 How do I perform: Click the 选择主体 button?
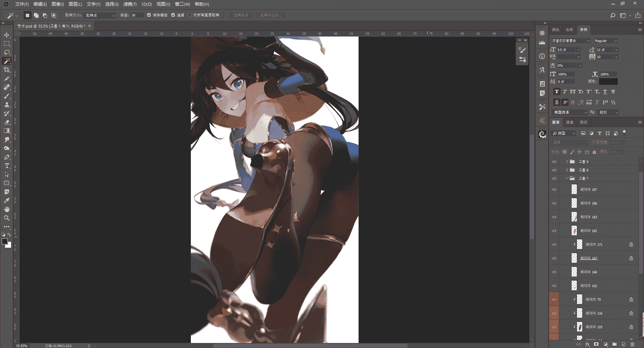[241, 15]
